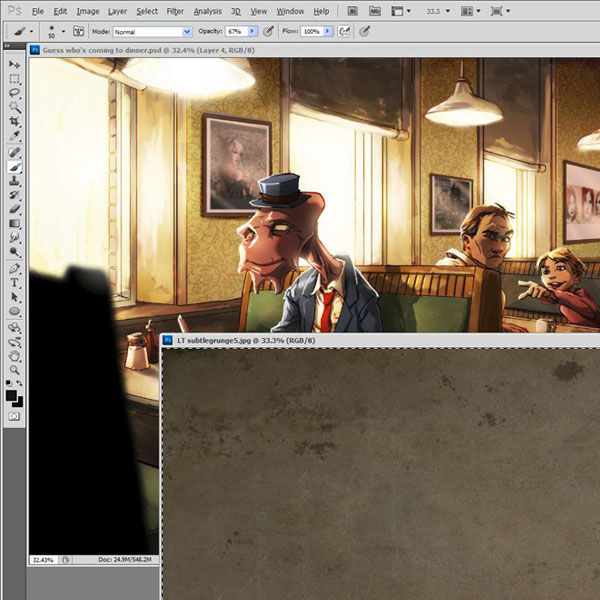This screenshot has height=600, width=600.
Task: Select the 3D Object Rotate tool
Action: (x=15, y=328)
